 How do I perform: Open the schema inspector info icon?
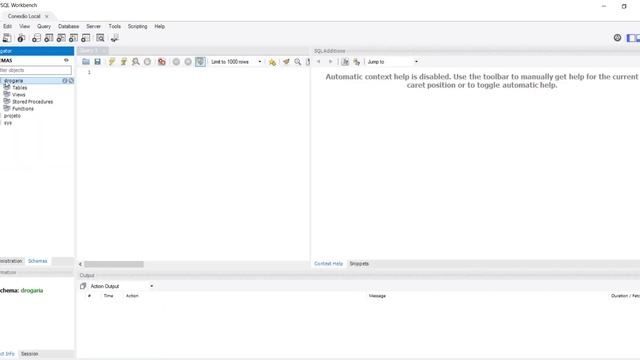point(21,38)
